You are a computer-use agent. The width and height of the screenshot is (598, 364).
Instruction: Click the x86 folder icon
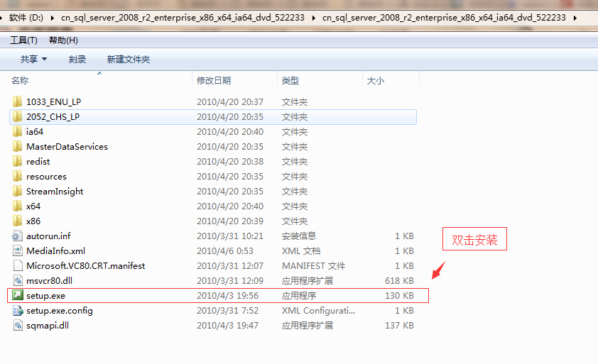(x=17, y=221)
